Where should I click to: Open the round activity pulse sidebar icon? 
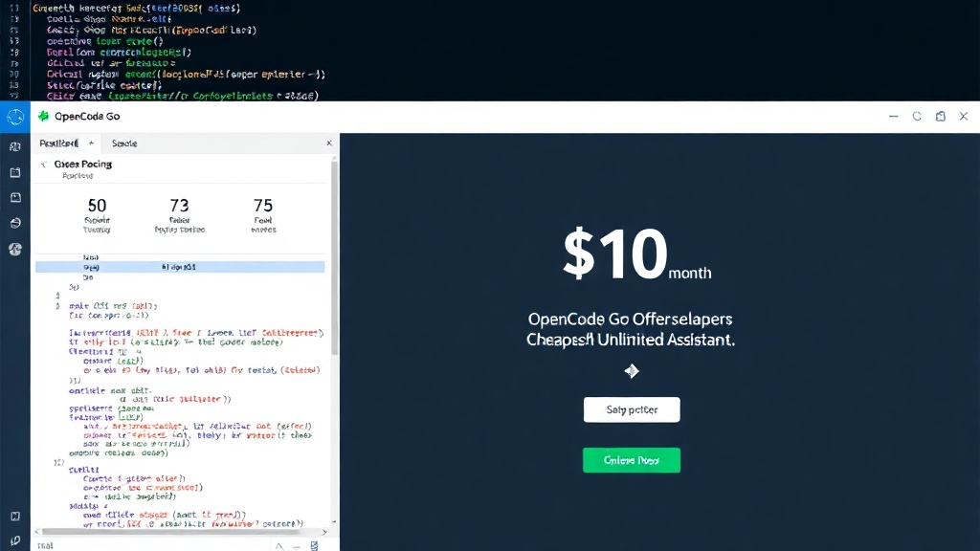click(x=15, y=250)
